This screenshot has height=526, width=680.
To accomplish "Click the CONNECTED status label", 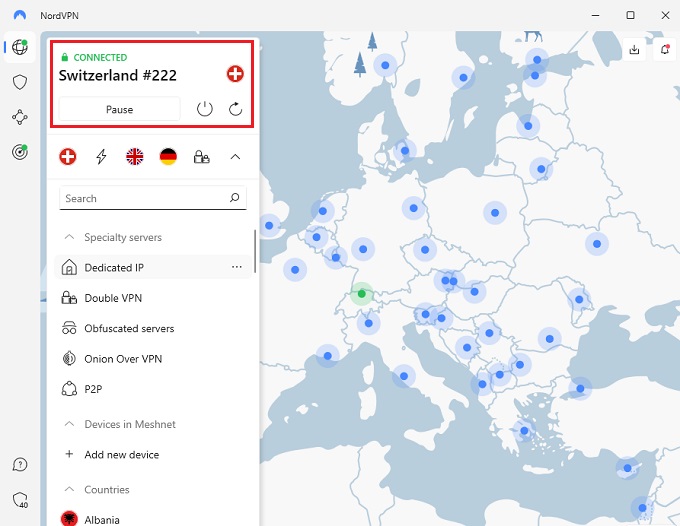I will (100, 57).
